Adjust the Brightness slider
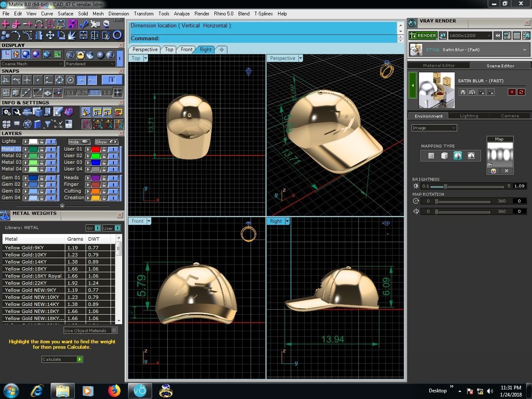 point(445,186)
